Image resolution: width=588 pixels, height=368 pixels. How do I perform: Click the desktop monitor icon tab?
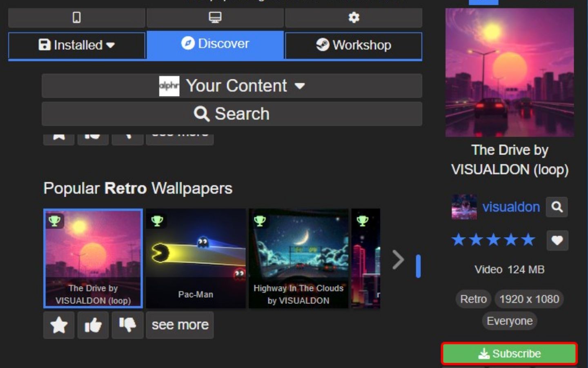pos(215,18)
